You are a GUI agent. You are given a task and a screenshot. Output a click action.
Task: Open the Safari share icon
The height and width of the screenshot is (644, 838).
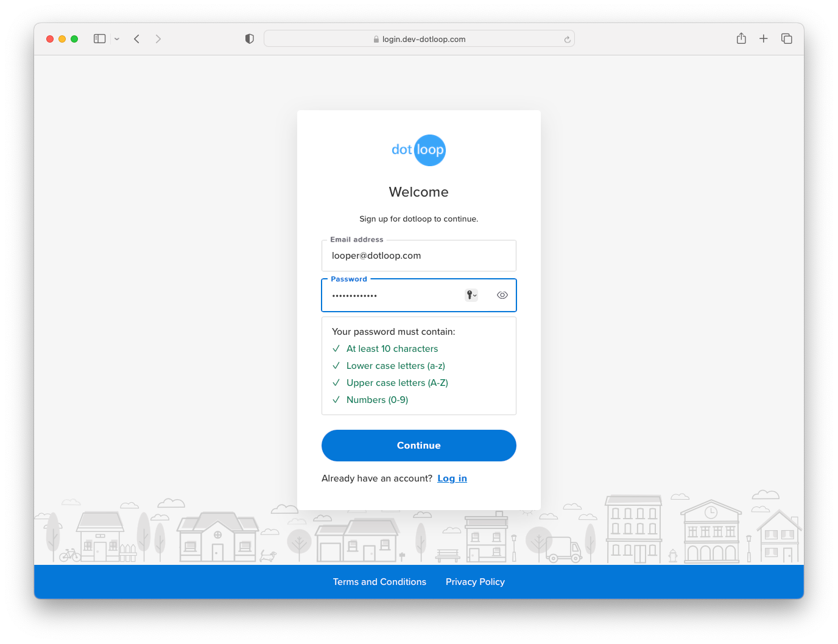[x=741, y=38]
